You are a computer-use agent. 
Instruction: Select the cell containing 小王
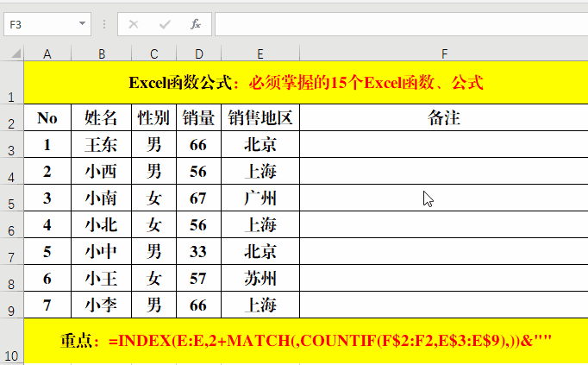[101, 278]
